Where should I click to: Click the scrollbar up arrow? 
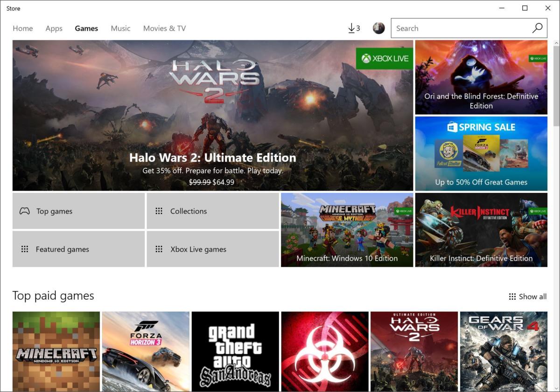[x=556, y=42]
